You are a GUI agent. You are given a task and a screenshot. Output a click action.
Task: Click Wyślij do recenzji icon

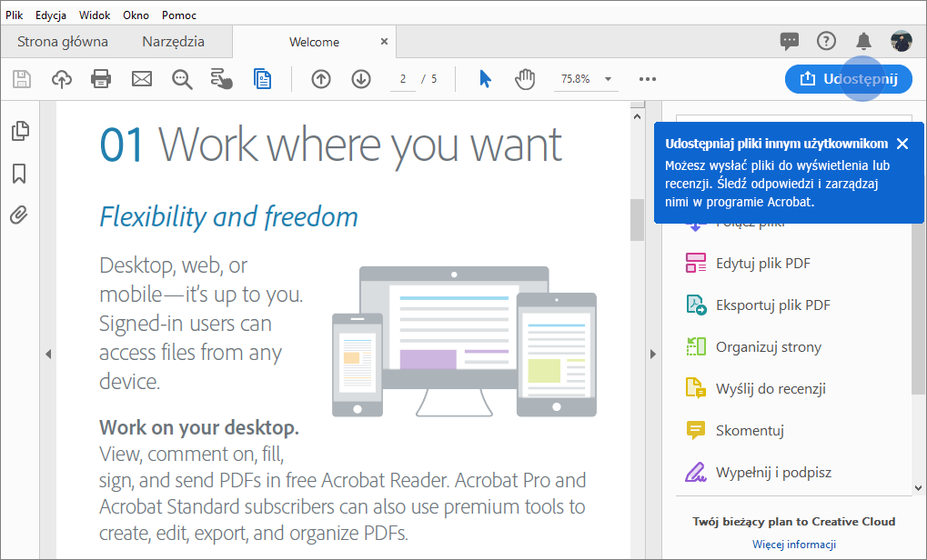[x=696, y=388]
